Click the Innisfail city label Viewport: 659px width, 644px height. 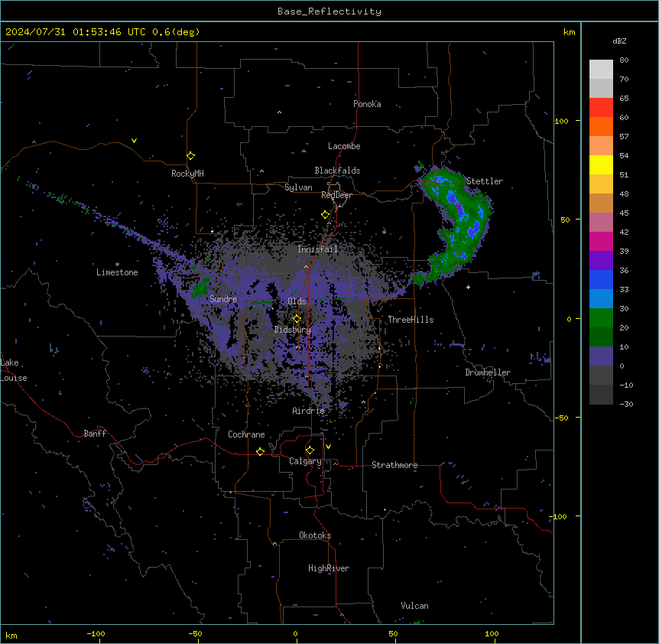(317, 249)
